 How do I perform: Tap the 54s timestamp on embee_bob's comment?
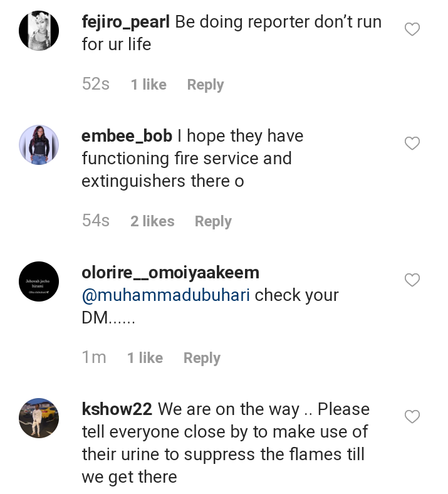click(96, 221)
